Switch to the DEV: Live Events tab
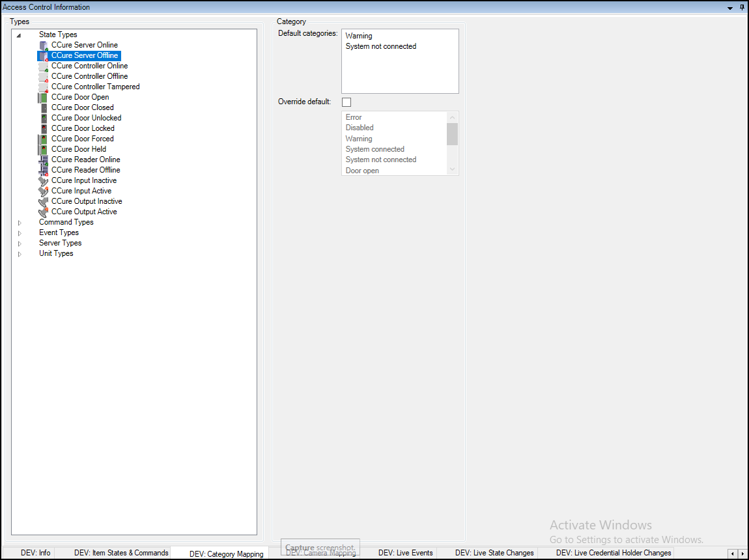This screenshot has width=749, height=560. (405, 552)
